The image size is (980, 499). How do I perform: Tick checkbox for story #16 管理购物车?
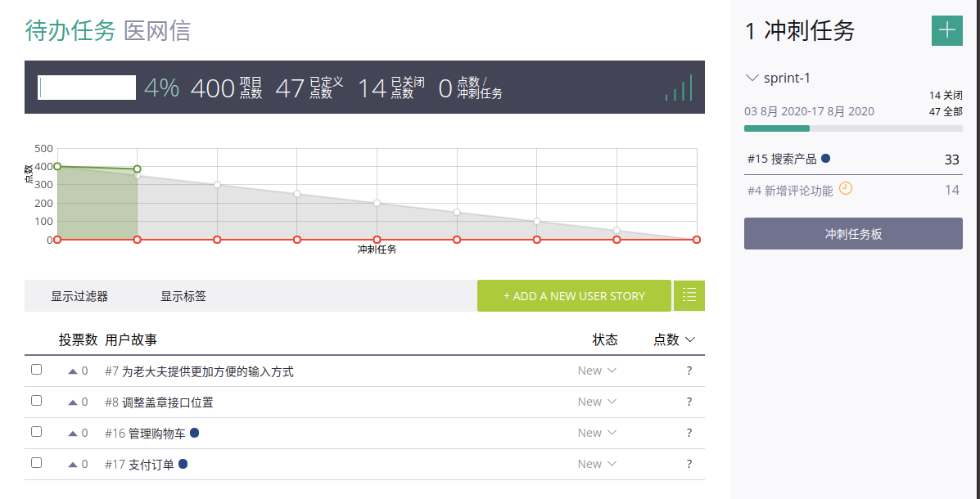[x=36, y=432]
